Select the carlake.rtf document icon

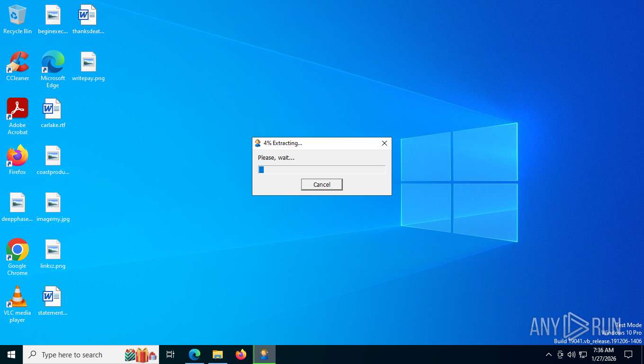(53, 113)
